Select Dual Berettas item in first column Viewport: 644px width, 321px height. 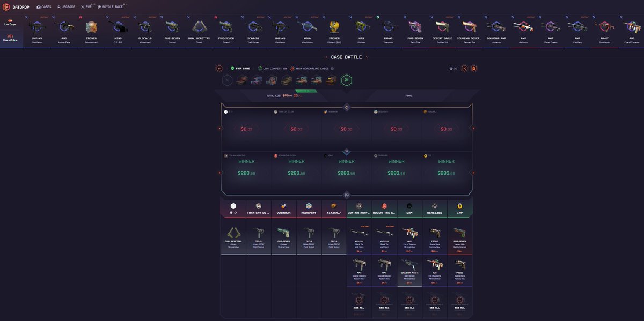point(233,238)
